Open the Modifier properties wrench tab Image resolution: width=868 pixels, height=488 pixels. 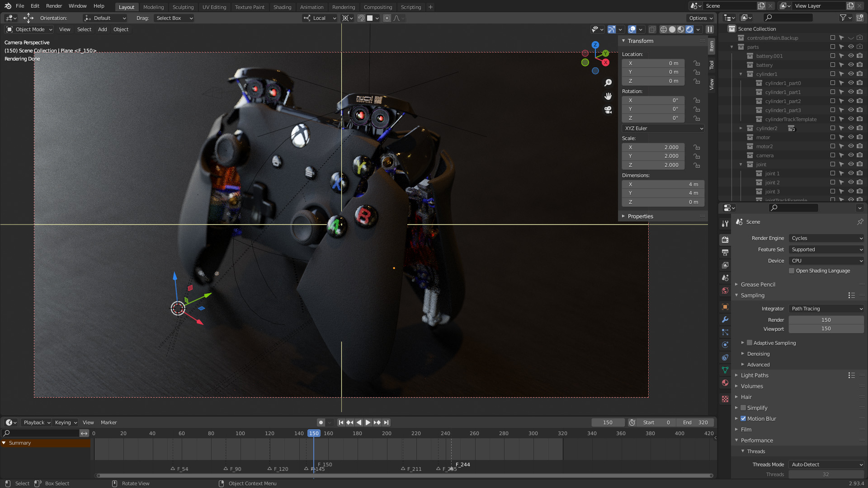coord(725,319)
